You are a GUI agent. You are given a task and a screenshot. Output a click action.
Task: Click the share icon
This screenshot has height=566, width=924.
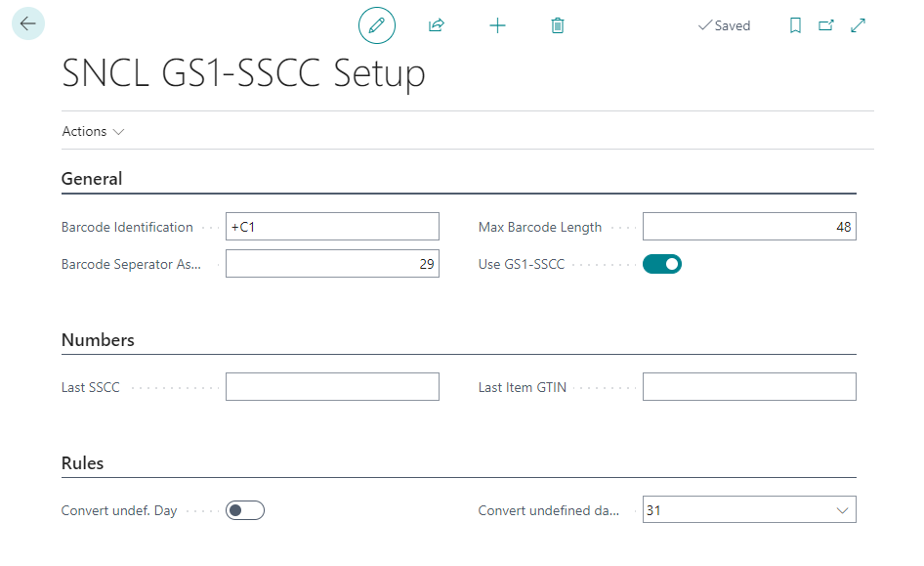coord(437,25)
